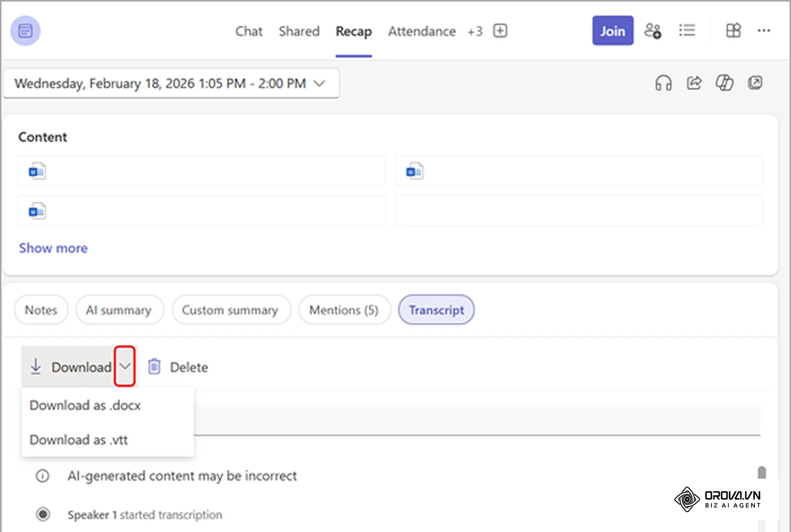The image size is (791, 532).
Task: Open the participants add-people icon
Action: (653, 31)
